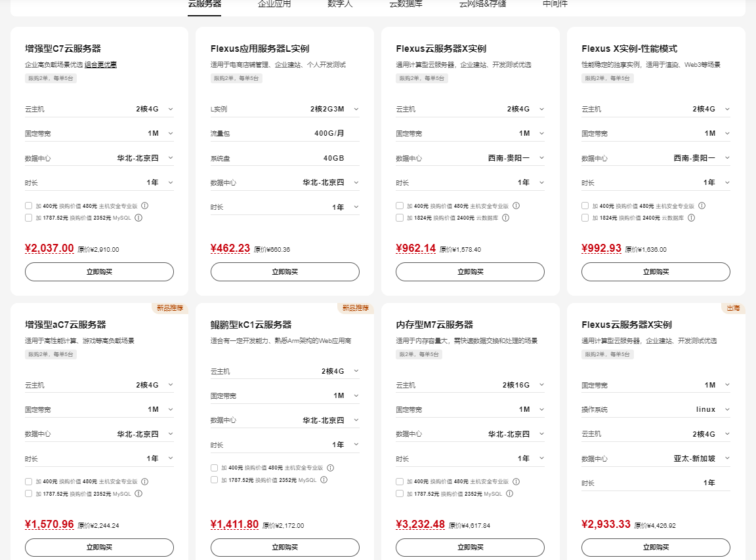Open the 数字人 tab
The image size is (756, 560).
pos(340,5)
